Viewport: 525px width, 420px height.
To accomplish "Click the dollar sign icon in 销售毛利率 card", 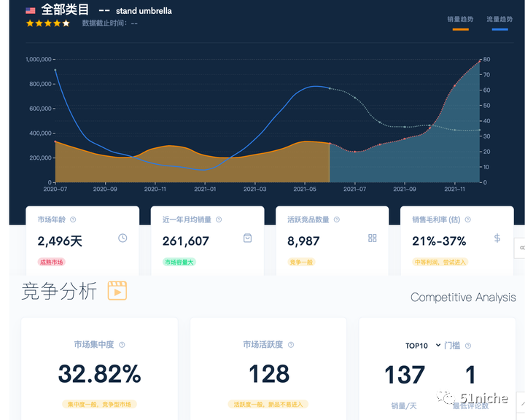I will coord(497,238).
